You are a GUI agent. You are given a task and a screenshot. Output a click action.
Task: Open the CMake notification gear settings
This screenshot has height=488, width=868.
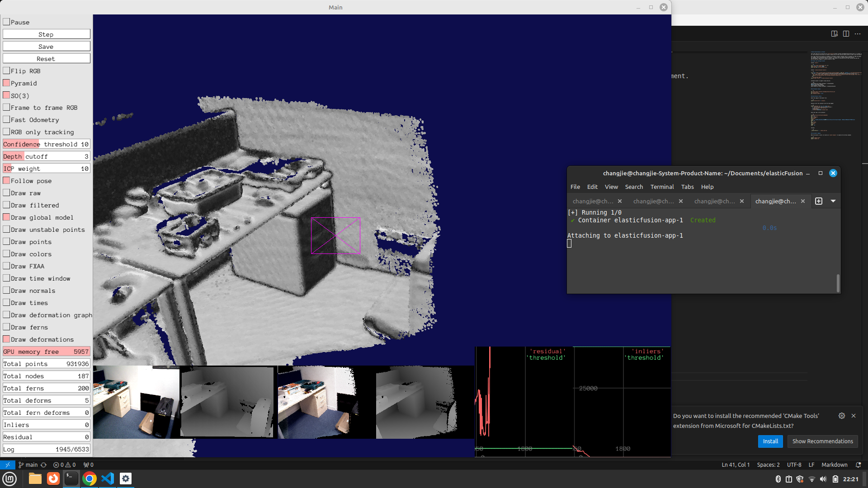click(841, 416)
